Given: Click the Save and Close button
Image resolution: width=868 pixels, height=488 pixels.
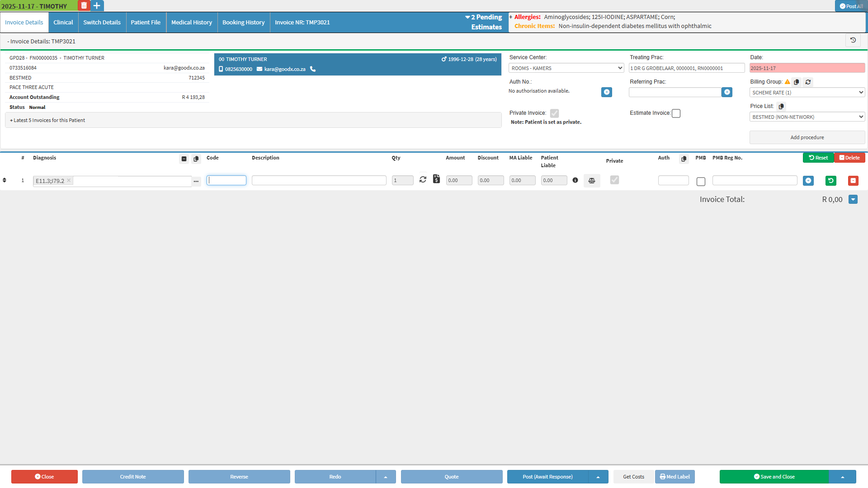Looking at the screenshot, I should [774, 477].
